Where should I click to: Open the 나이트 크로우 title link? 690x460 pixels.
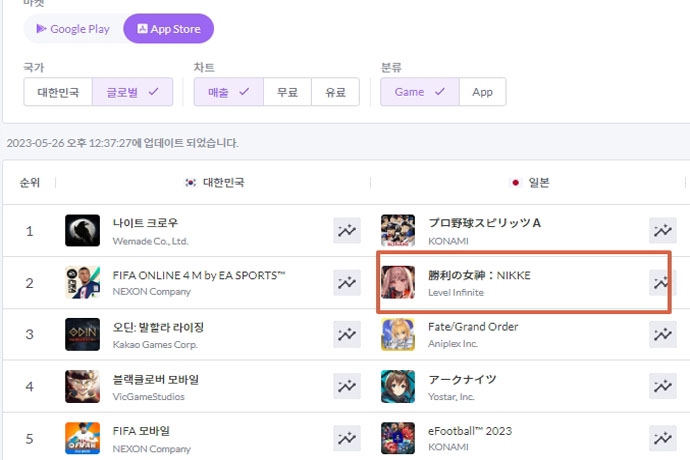pos(131,222)
